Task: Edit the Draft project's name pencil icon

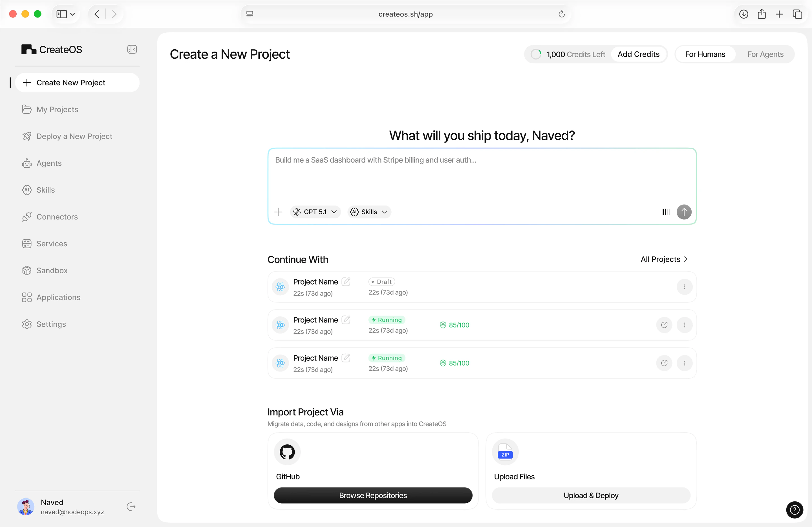Action: tap(346, 282)
